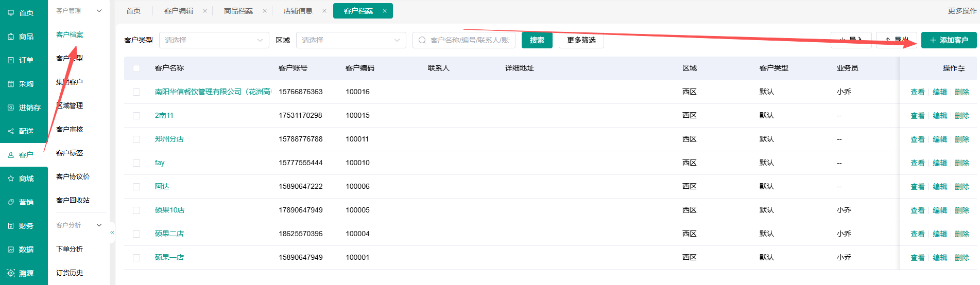This screenshot has width=980, height=285.
Task: Open the 客户类型 dropdown filter
Action: 214,40
